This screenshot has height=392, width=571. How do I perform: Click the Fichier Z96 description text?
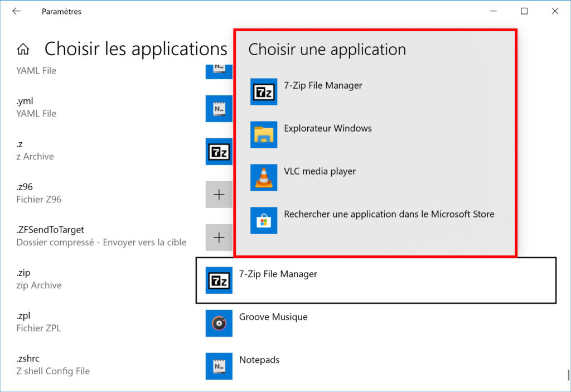point(38,199)
